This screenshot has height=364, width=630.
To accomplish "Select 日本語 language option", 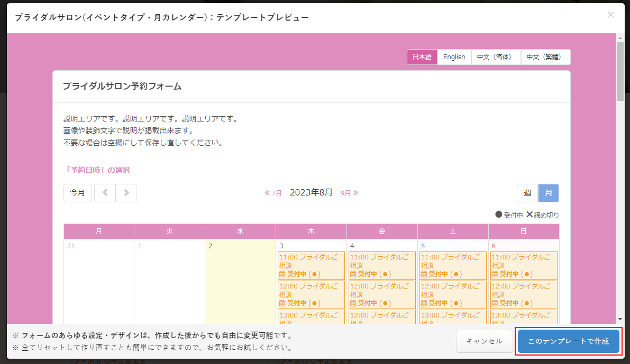I will pyautogui.click(x=422, y=57).
